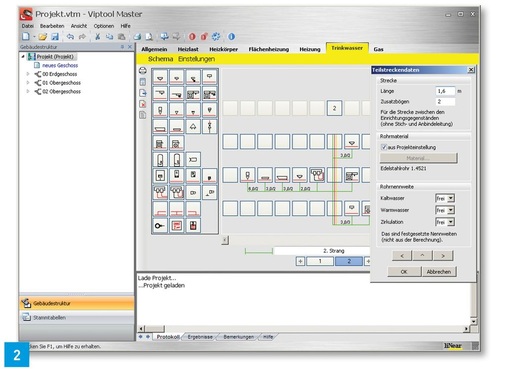This screenshot has height=369, width=506.
Task: Select the schema cell labeled 2
Action: click(334, 108)
